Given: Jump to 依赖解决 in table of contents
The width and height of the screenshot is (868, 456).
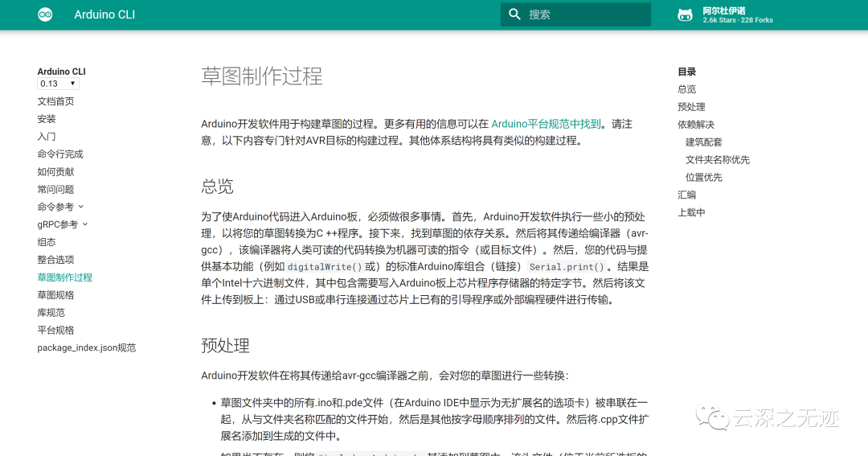Looking at the screenshot, I should click(x=696, y=125).
